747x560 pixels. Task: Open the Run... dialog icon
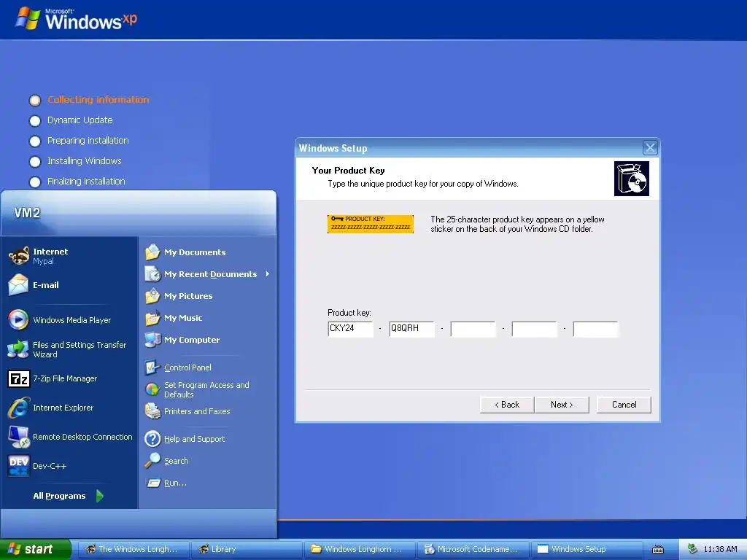tap(153, 483)
